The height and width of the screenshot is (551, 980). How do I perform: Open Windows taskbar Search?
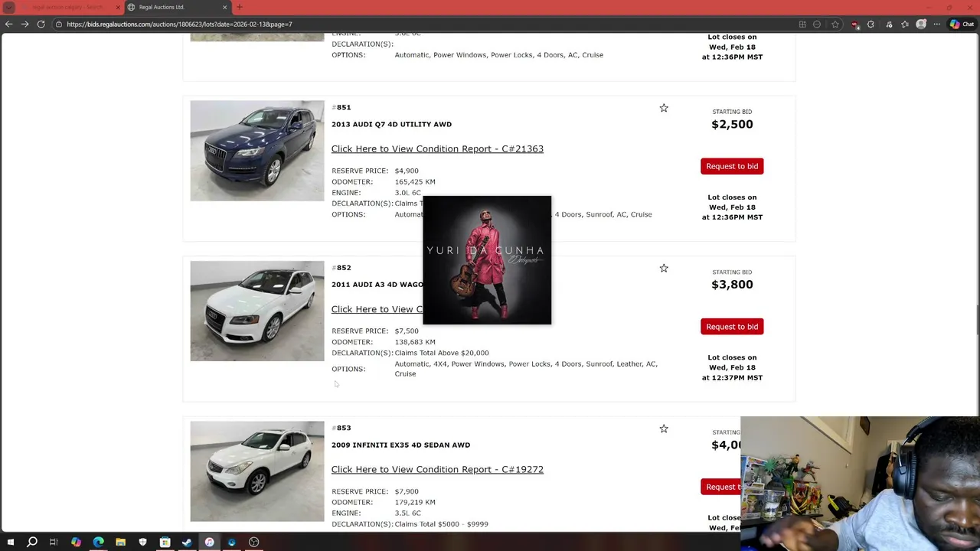tap(32, 542)
